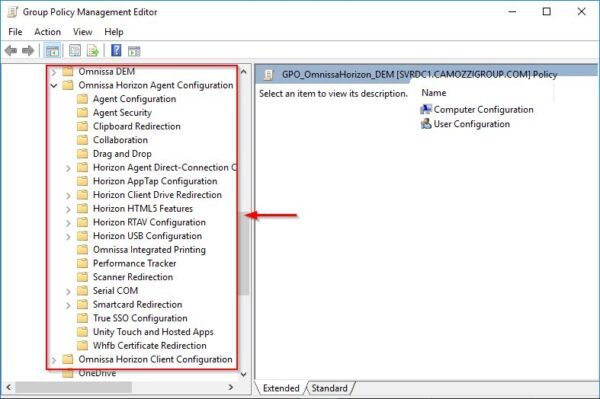Click the Scanner Redirection folder icon
The image size is (600, 399).
point(82,277)
